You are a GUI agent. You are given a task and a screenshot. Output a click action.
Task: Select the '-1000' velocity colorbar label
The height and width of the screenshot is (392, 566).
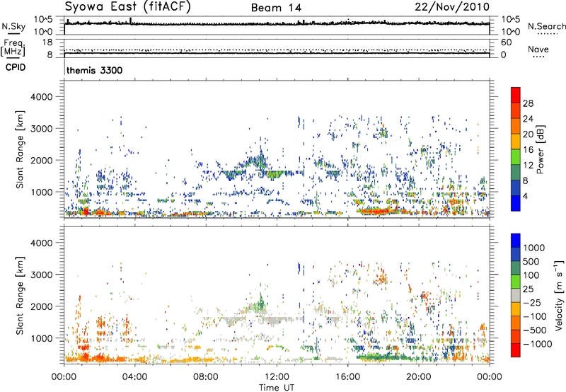pos(538,344)
